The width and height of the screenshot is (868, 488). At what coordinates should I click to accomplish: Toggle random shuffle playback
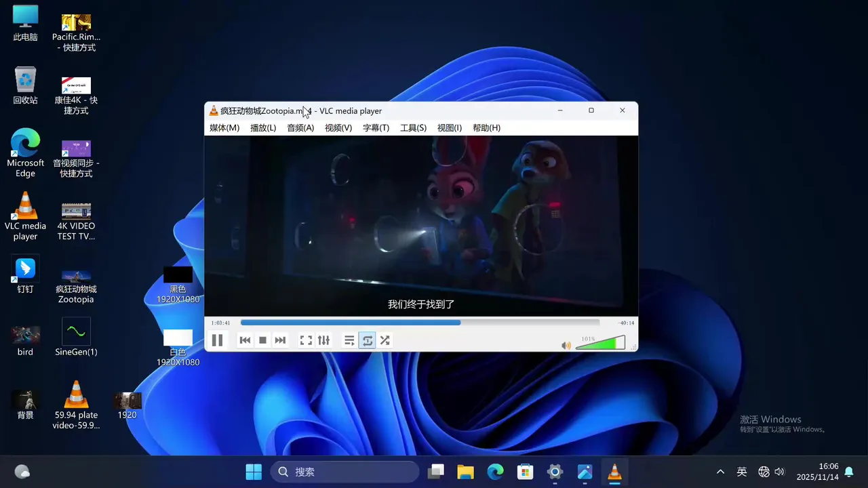tap(384, 340)
